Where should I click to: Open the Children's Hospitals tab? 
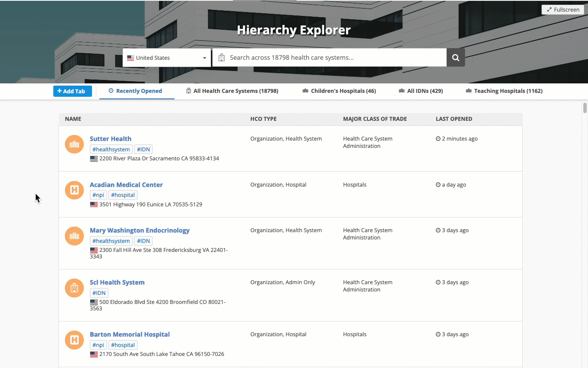click(339, 91)
